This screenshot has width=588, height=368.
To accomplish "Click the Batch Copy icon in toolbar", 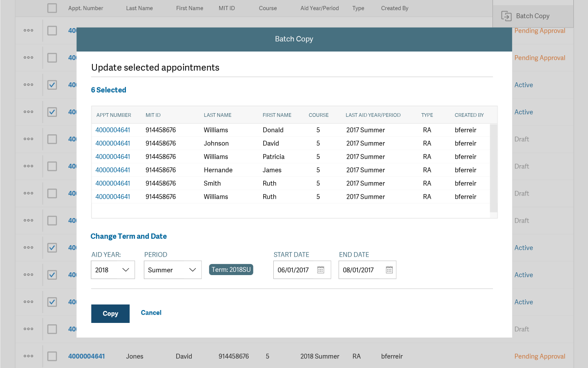I will (506, 16).
